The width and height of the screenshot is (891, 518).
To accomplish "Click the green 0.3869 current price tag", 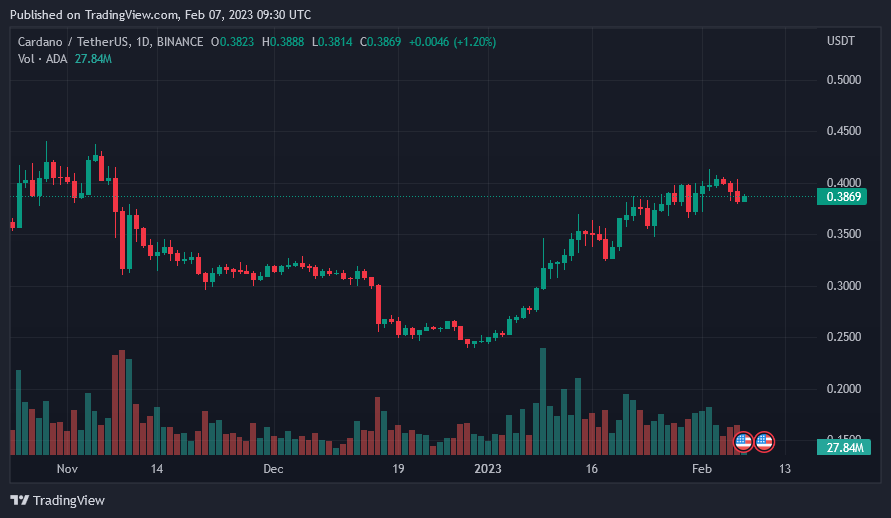I will coord(842,197).
